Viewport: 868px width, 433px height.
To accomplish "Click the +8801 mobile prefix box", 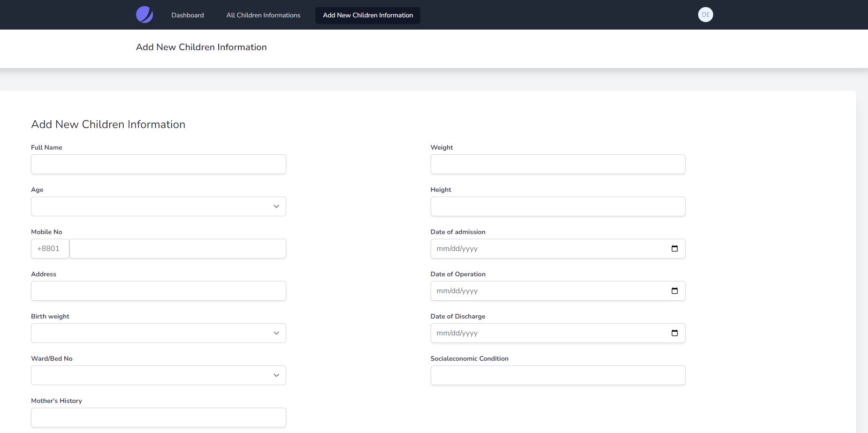I will [x=50, y=249].
